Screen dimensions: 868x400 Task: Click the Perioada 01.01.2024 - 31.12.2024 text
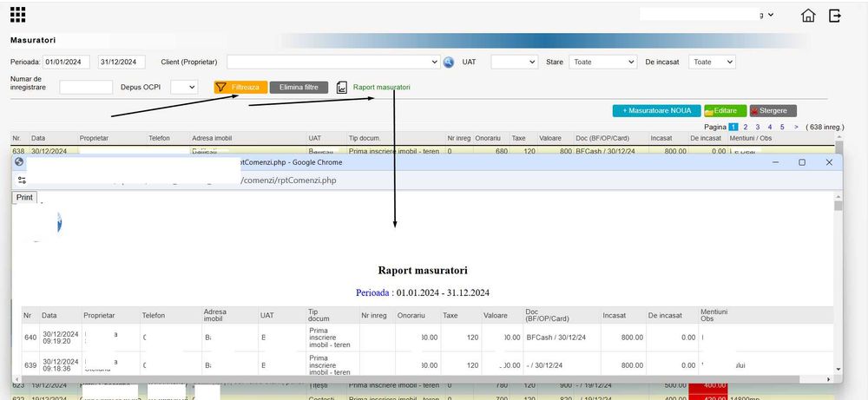pos(423,292)
